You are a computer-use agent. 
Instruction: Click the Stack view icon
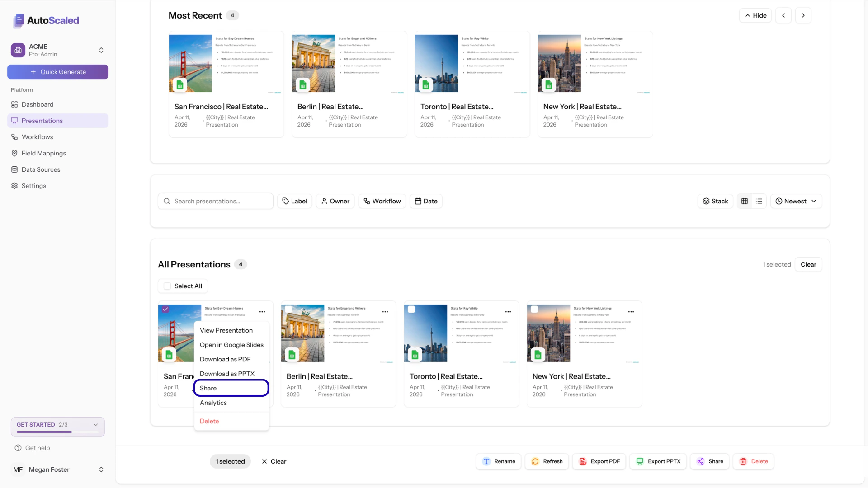[x=715, y=201]
